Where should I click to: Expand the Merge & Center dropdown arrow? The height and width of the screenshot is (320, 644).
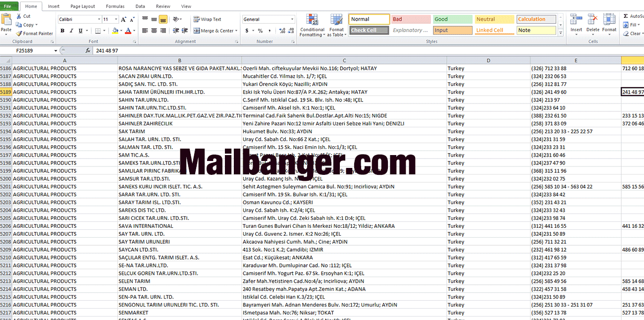pos(236,31)
